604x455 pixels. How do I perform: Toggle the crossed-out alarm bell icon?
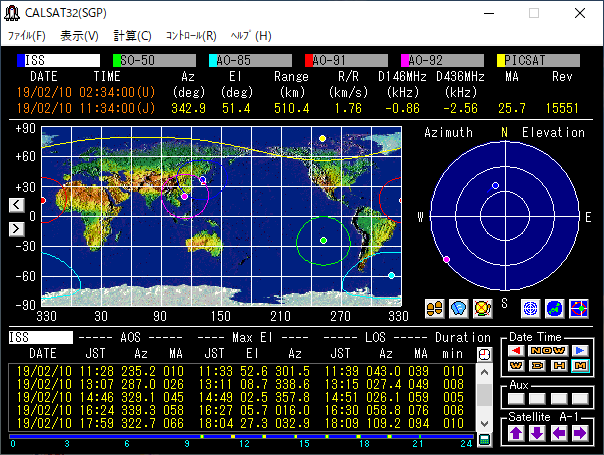tap(482, 309)
